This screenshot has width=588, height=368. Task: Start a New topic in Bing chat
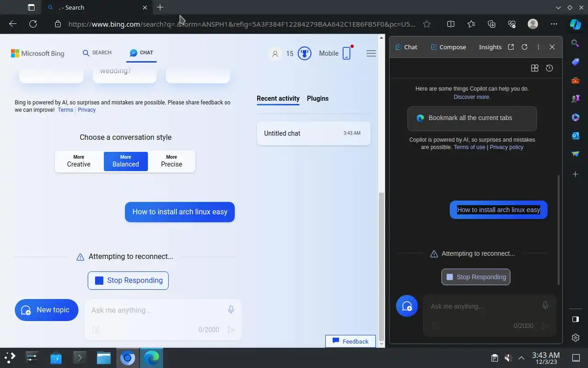pyautogui.click(x=46, y=310)
